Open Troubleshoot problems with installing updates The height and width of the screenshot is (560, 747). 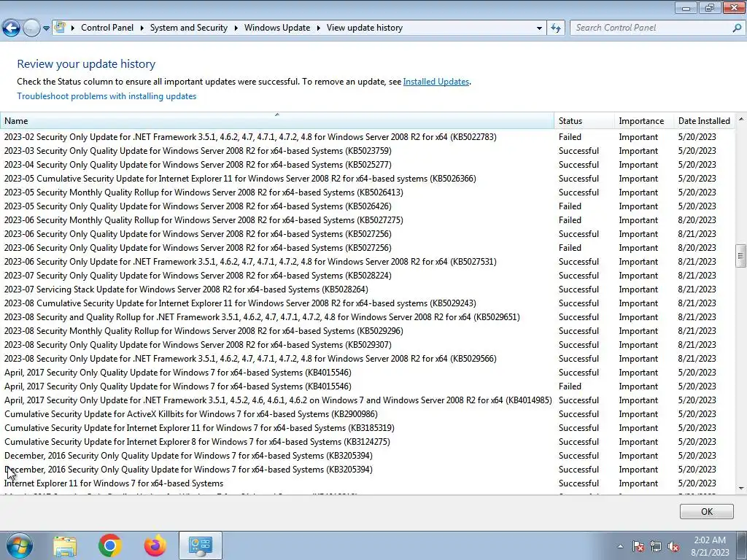107,96
